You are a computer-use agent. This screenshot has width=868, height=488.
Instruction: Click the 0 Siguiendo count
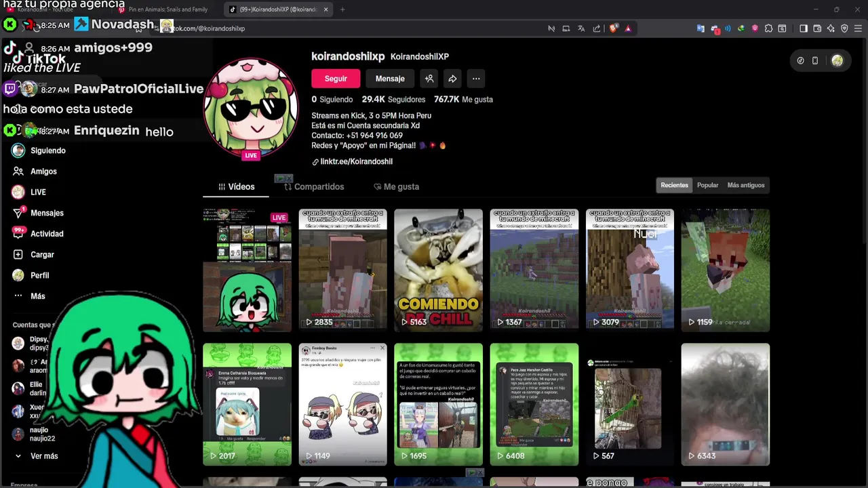[x=332, y=99]
